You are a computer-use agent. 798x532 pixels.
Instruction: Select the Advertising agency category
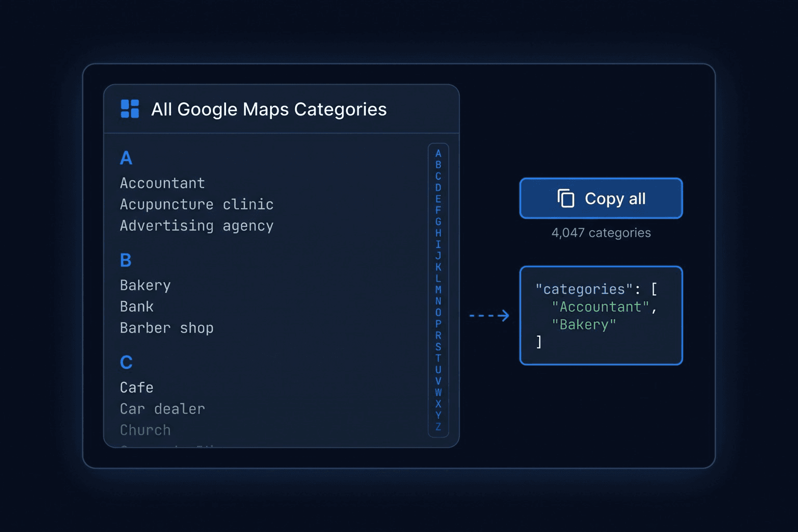[x=196, y=225]
